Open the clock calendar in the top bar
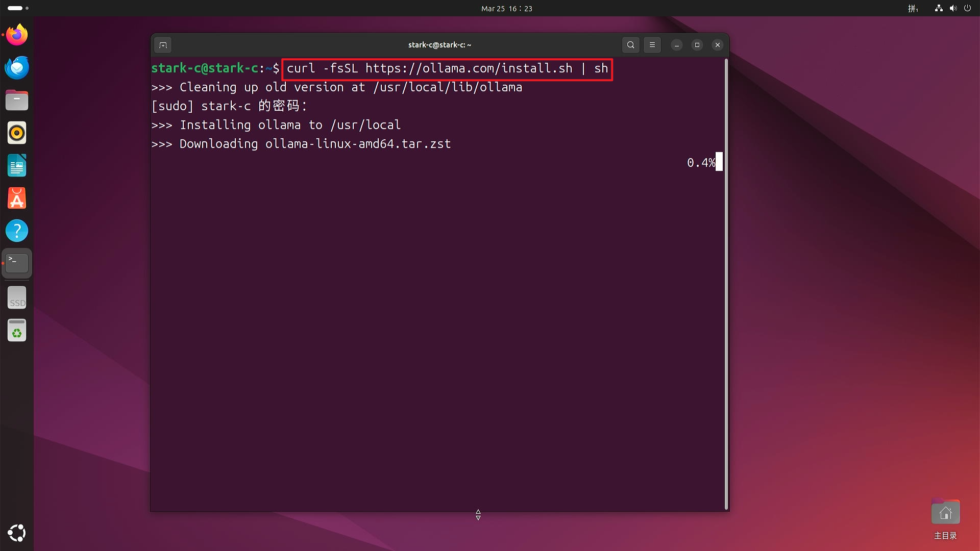The width and height of the screenshot is (980, 551). (506, 8)
